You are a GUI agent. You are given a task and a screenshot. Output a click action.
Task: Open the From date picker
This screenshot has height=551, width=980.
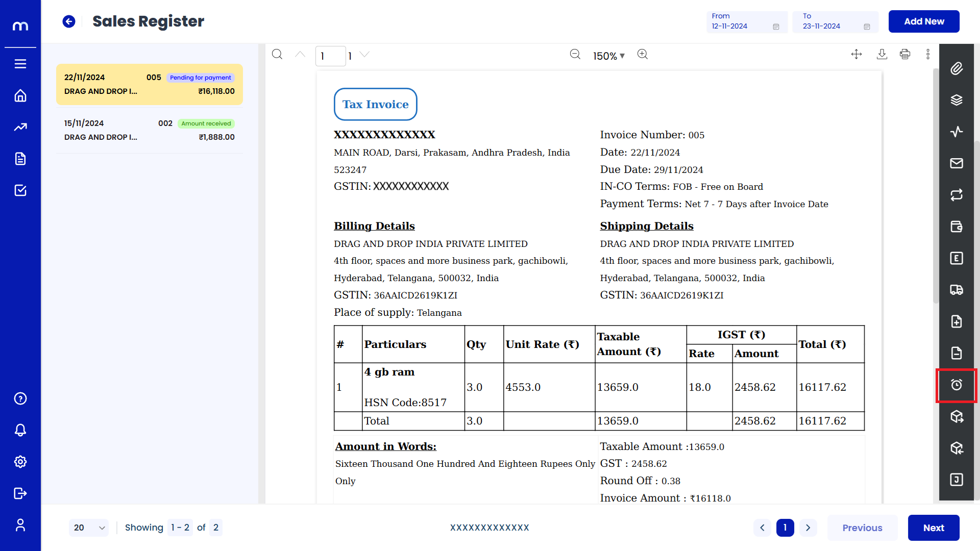(x=747, y=21)
